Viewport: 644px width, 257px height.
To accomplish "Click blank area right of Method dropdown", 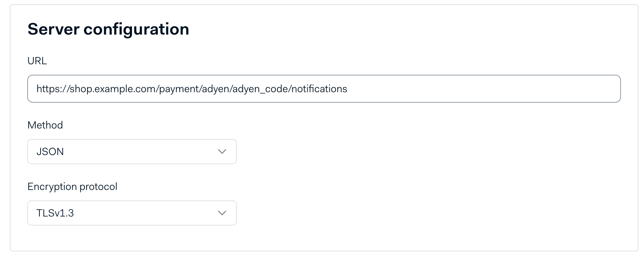I will [x=419, y=152].
